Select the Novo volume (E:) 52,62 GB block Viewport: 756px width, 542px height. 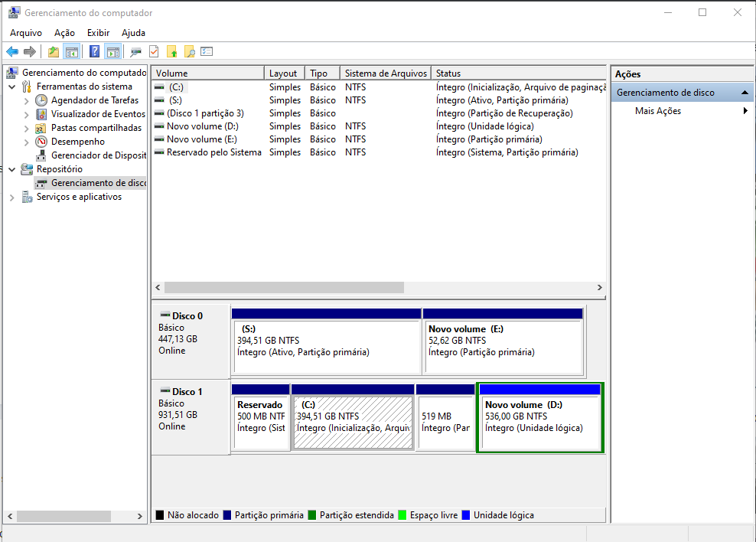[503, 341]
